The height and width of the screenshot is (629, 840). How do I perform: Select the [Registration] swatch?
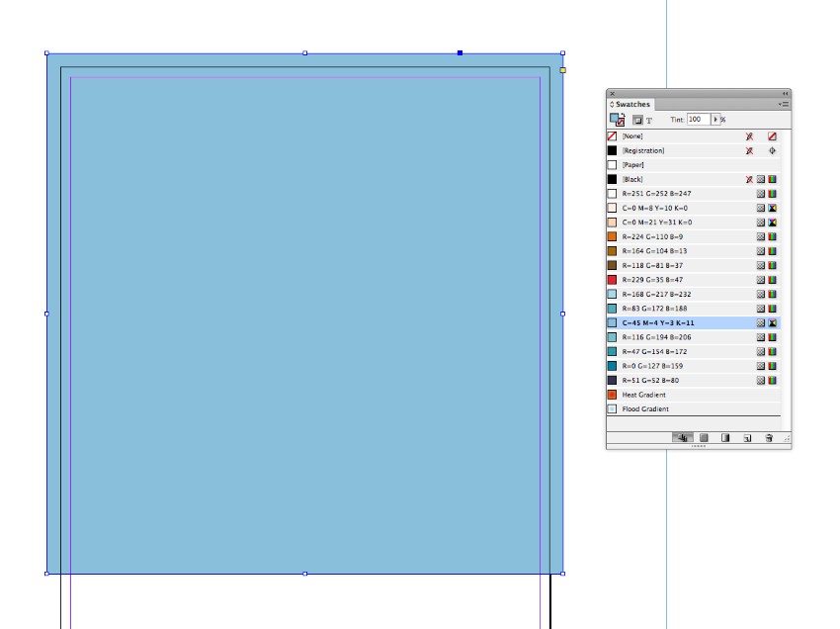(693, 150)
